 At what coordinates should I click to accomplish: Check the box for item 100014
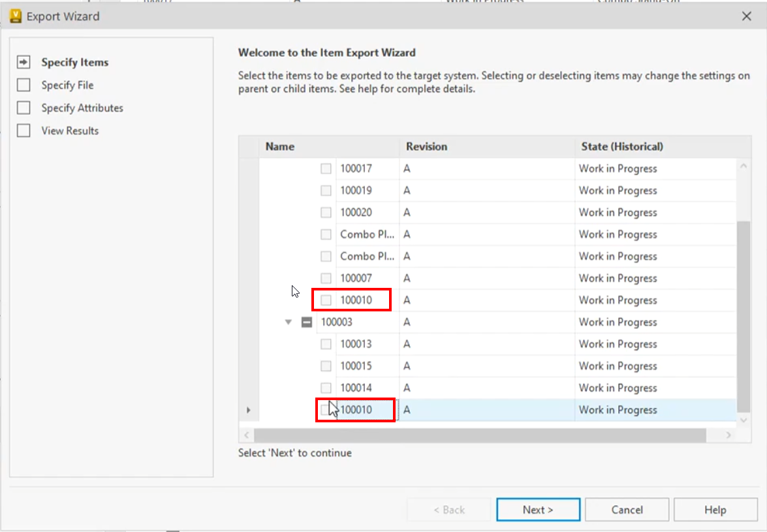[325, 388]
